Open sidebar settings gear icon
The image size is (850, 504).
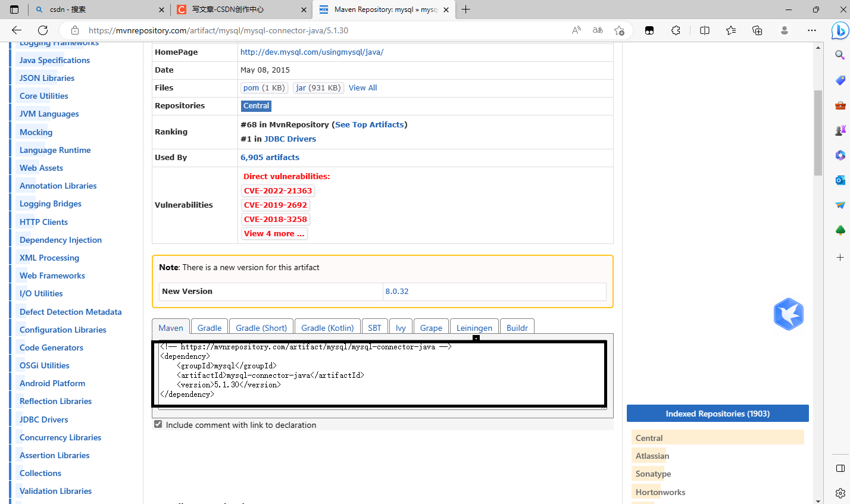click(x=840, y=493)
